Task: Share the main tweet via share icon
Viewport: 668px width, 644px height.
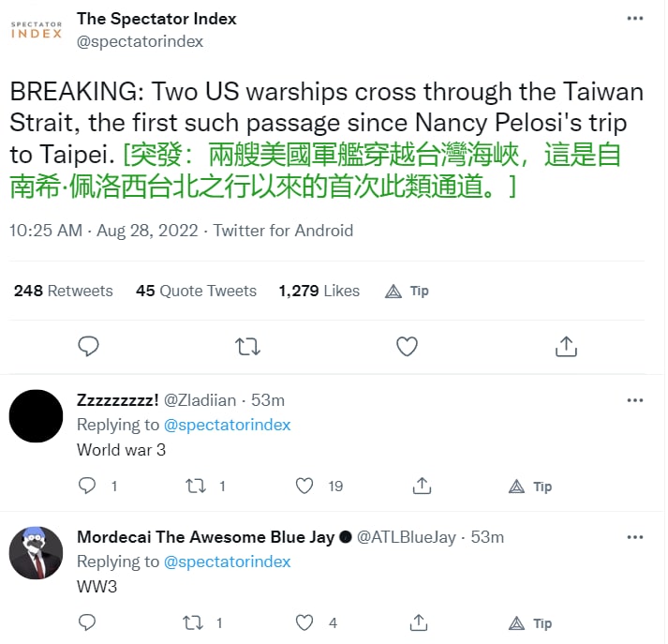Action: tap(565, 347)
